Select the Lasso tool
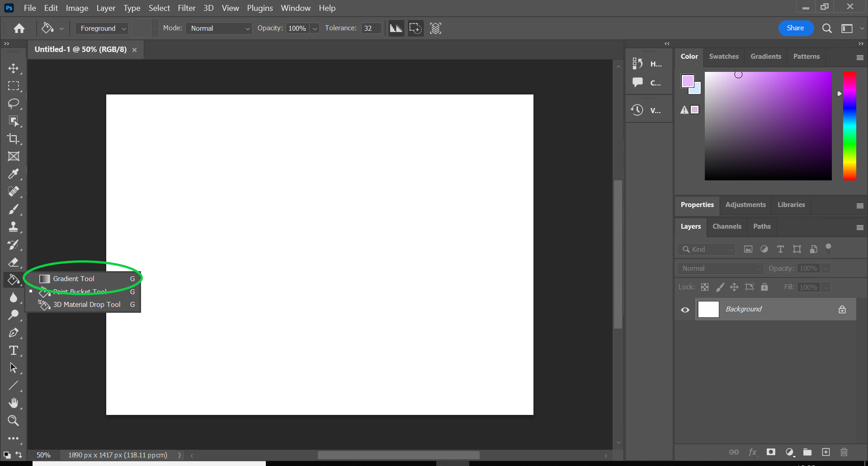The image size is (868, 466). point(14,104)
